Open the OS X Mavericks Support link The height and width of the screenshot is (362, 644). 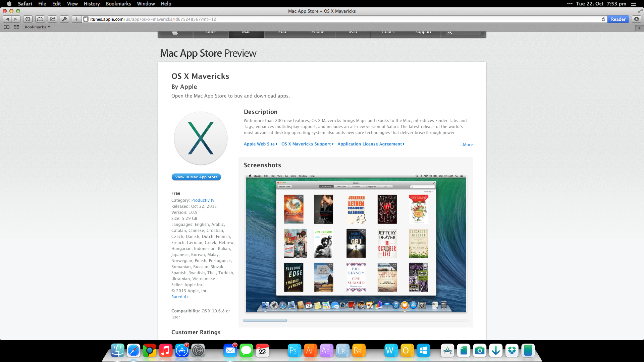[307, 144]
